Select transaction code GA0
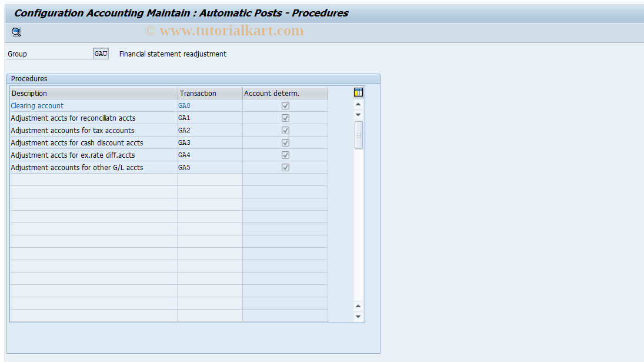 click(x=184, y=105)
